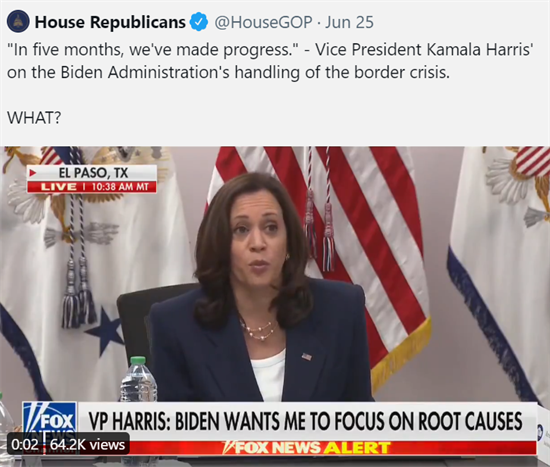Open the House Republicans profile avatar
550x467 pixels.
[x=18, y=22]
